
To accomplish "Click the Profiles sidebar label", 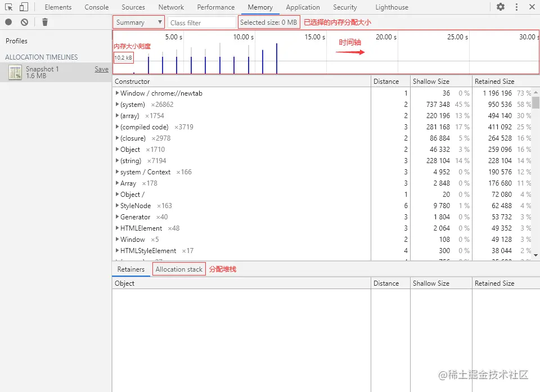I will pos(16,41).
